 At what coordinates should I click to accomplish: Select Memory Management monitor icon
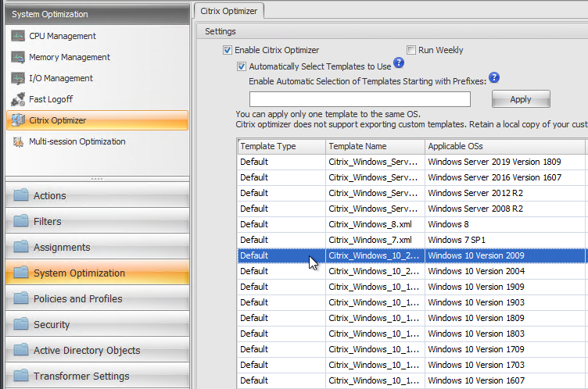point(18,57)
